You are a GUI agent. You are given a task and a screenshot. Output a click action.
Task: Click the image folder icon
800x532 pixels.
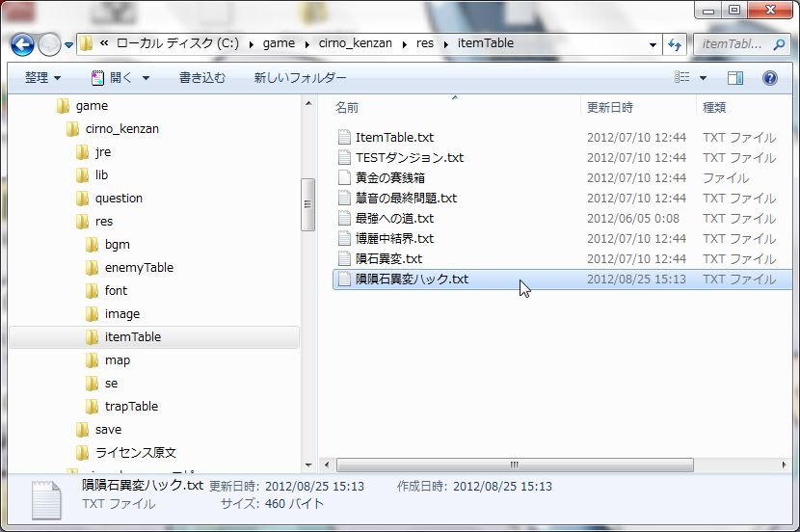click(x=92, y=313)
